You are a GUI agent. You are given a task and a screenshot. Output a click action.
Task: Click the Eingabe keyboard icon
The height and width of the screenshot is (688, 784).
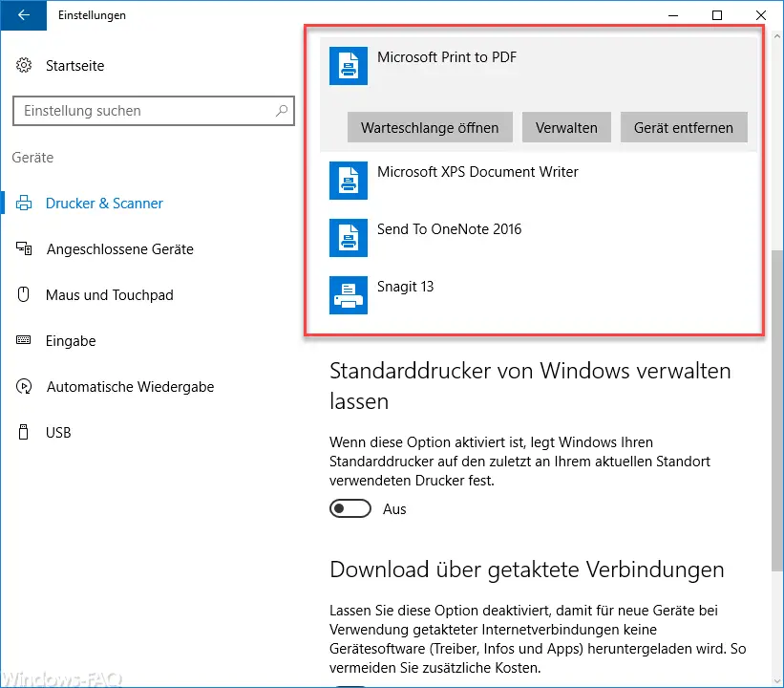(x=24, y=340)
